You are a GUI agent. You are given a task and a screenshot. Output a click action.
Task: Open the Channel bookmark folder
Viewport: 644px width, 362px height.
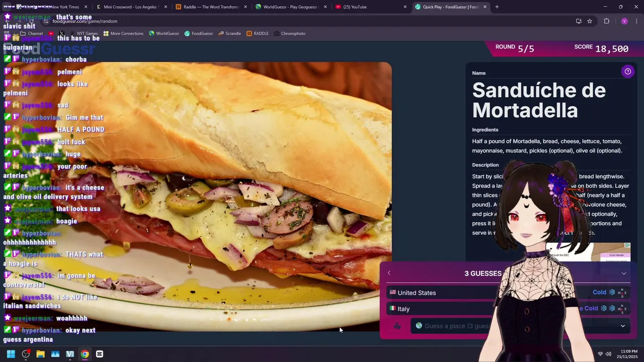[x=31, y=34]
